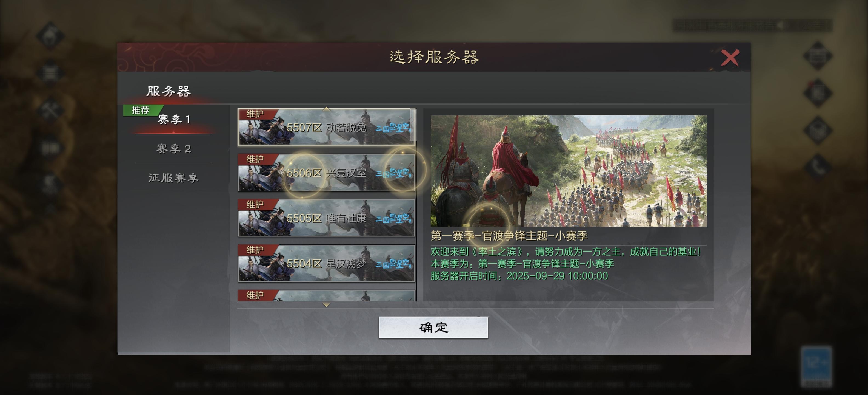868x395 pixels.
Task: Open the season banner artwork thumbnail
Action: tap(569, 171)
